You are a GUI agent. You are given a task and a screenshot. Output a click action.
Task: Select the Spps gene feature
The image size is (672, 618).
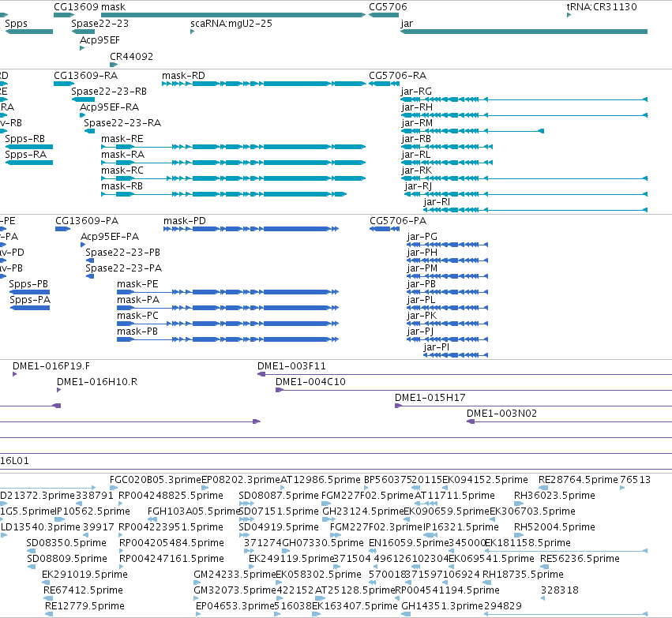28,32
